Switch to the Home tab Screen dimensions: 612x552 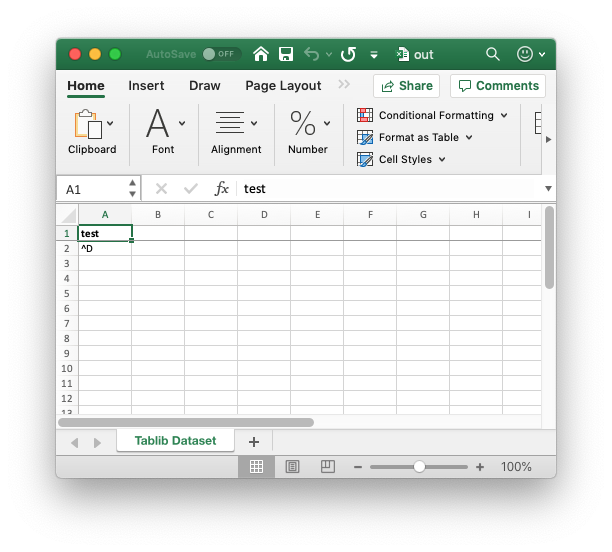86,85
